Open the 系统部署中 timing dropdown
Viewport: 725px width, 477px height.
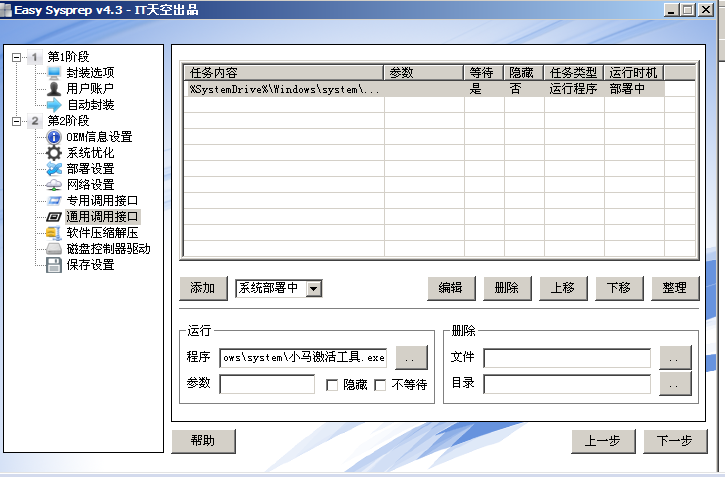[314, 288]
